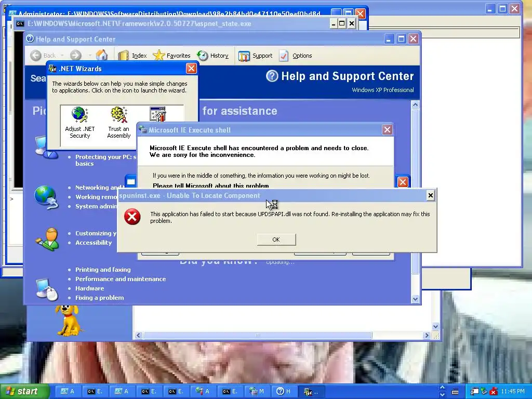
Task: Click the globe networking icon in Help Center
Action: pyautogui.click(x=46, y=197)
